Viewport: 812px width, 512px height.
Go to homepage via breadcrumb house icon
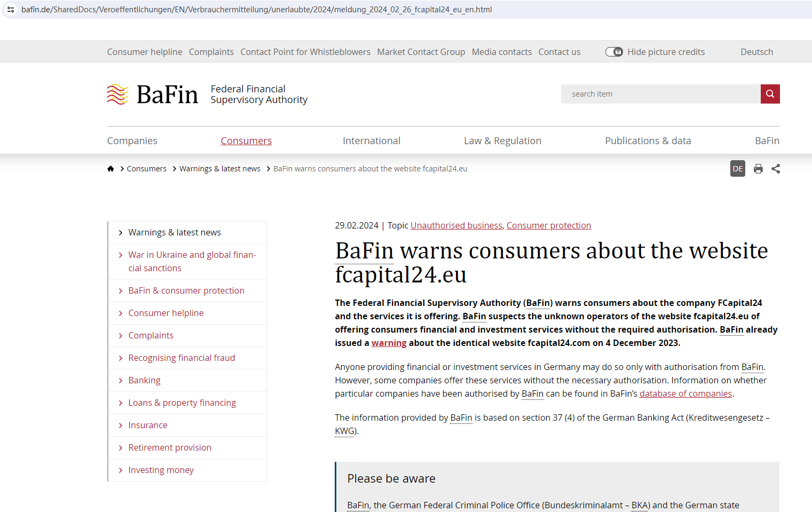(x=111, y=169)
